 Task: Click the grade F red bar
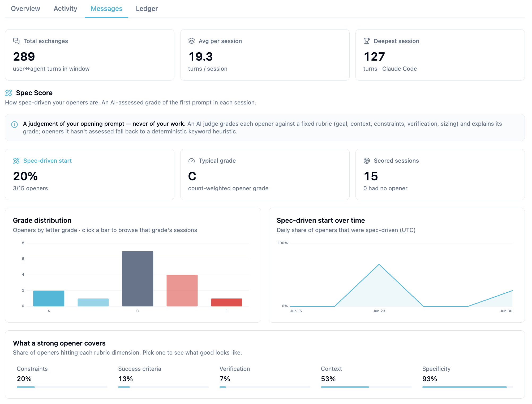point(226,302)
